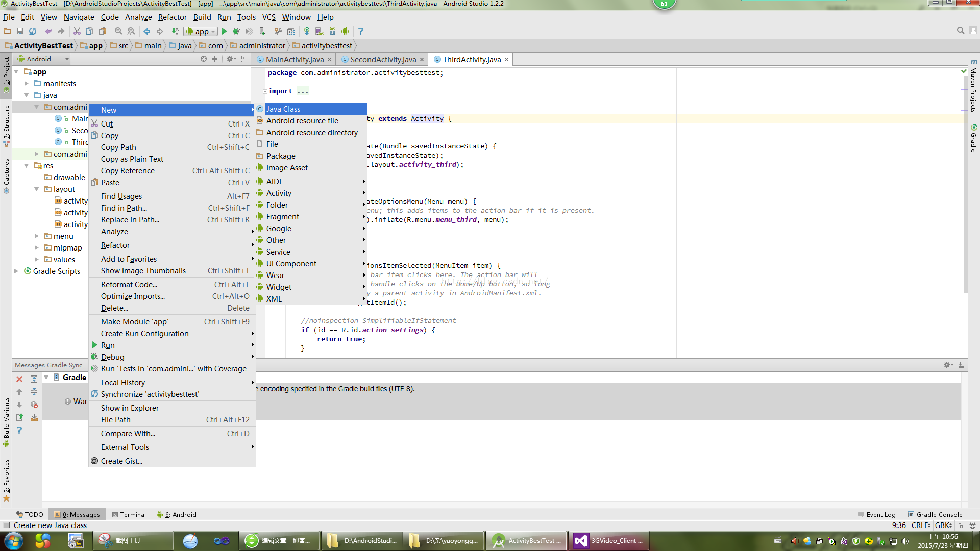The width and height of the screenshot is (980, 551).
Task: Click the scissors Cut toolbar icon
Action: tap(77, 31)
